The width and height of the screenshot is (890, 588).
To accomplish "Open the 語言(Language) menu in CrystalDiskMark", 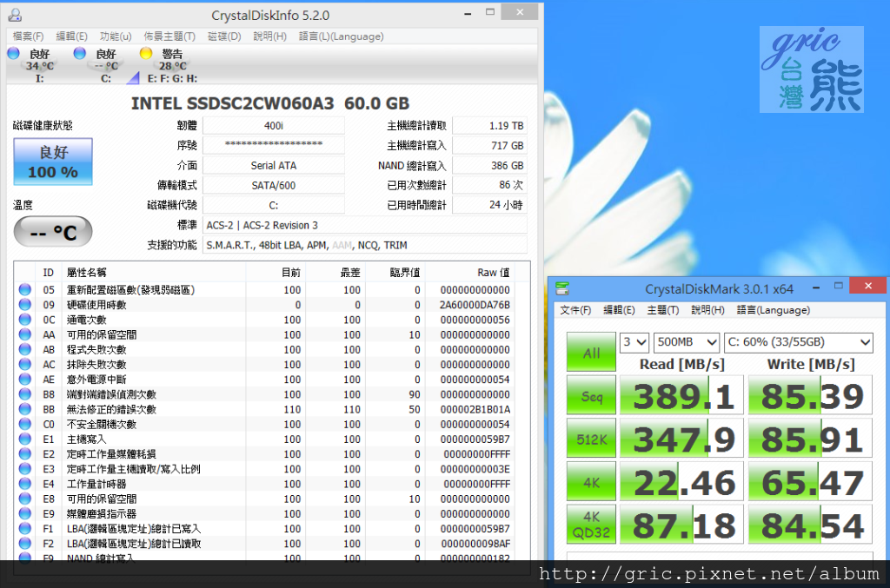I will point(773,310).
